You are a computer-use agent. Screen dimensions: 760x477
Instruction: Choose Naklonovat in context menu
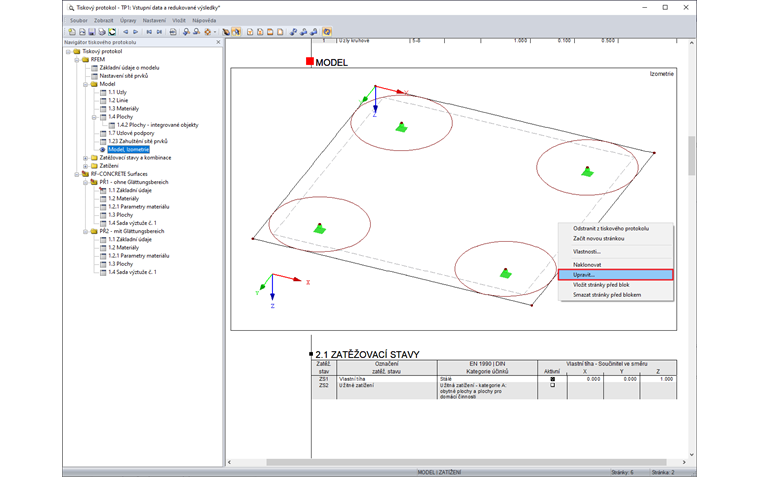(x=616, y=265)
